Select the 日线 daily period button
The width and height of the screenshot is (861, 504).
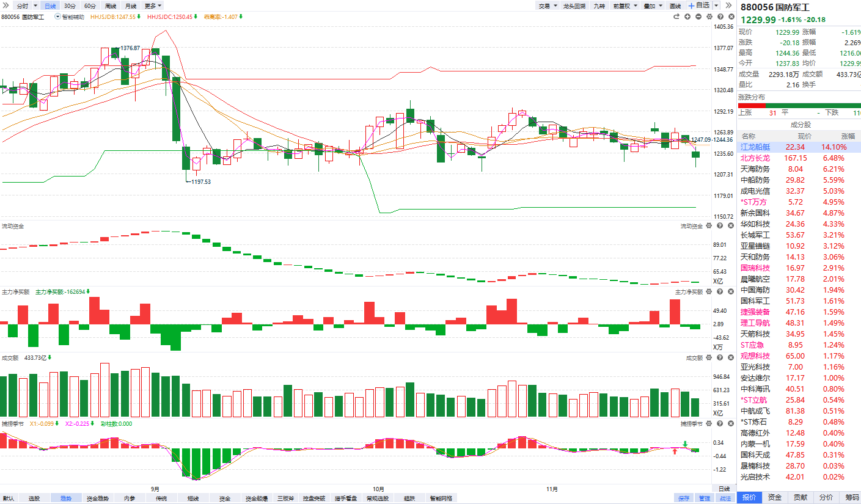pos(50,5)
